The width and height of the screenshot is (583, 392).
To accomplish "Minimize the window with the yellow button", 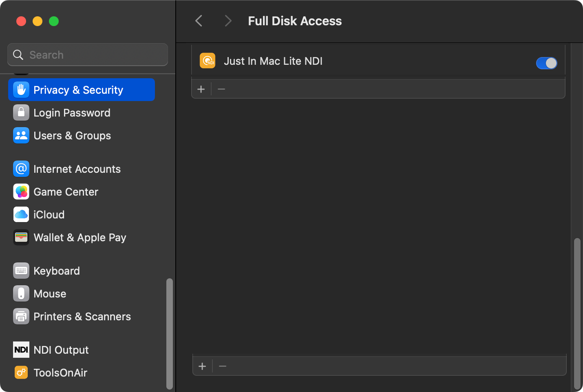I will pos(38,21).
